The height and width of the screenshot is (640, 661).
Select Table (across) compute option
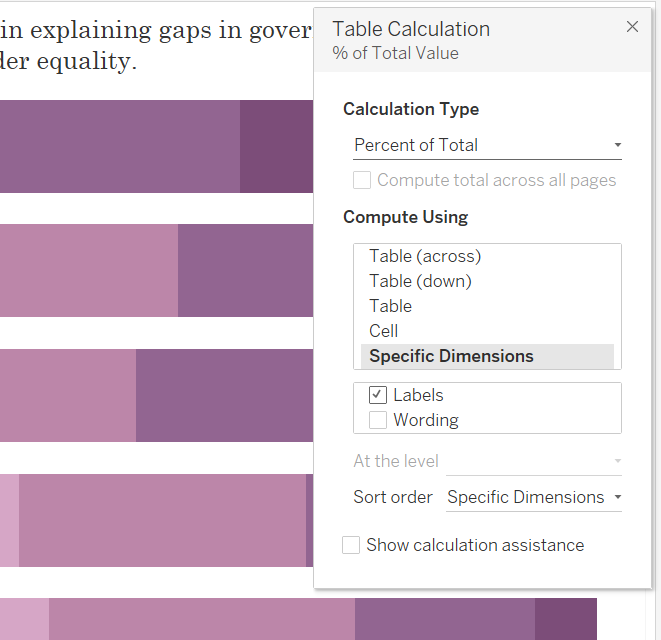425,256
